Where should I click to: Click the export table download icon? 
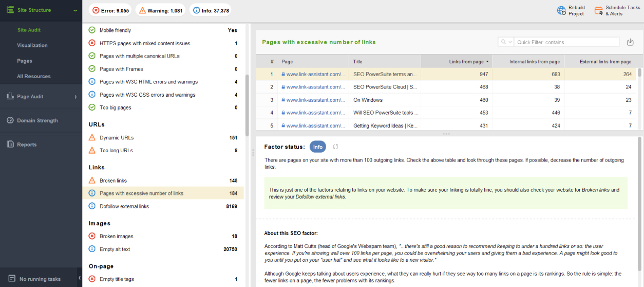630,42
